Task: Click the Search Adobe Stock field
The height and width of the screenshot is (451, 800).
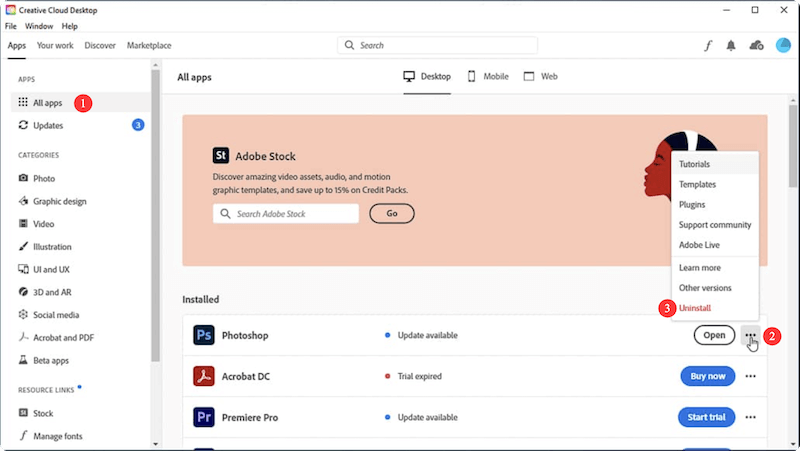Action: tap(286, 214)
